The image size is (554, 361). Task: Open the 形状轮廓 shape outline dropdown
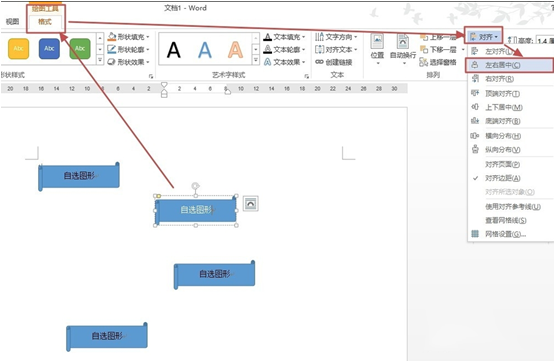point(129,49)
